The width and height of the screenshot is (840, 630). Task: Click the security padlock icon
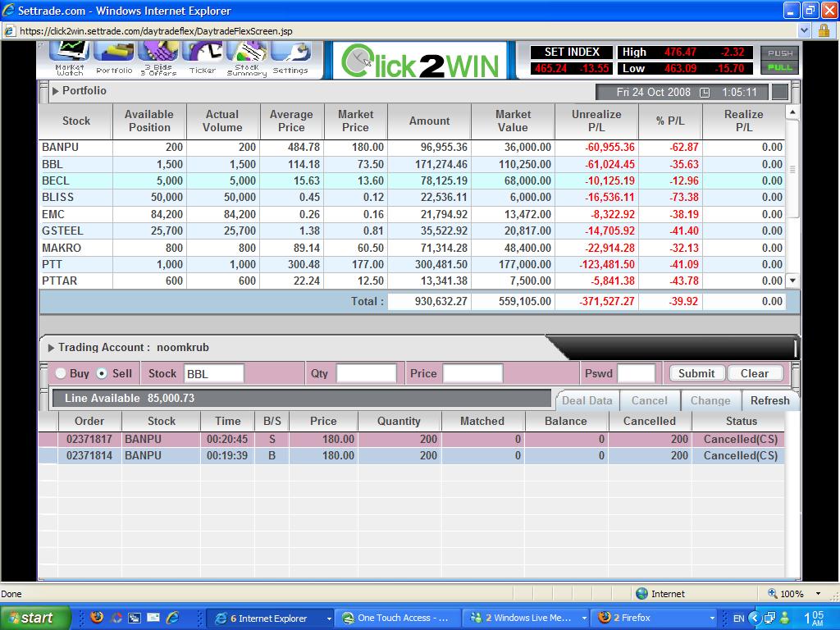[824, 31]
